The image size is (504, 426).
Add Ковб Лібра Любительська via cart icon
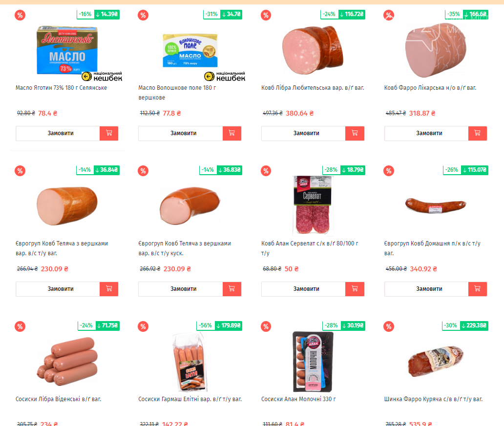point(355,133)
